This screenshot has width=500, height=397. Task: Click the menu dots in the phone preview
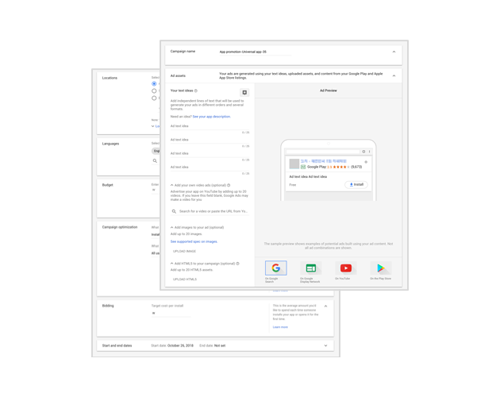pos(369,151)
